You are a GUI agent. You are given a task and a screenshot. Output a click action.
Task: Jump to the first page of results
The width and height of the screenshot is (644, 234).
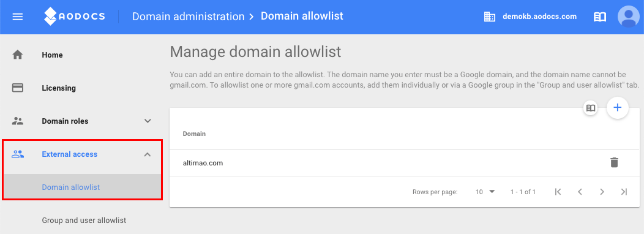click(x=557, y=192)
